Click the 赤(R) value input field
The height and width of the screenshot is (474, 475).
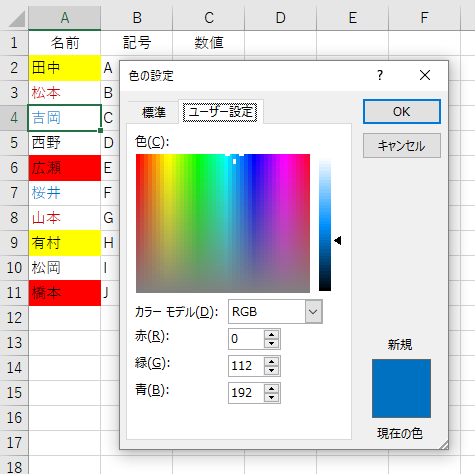[x=246, y=339]
